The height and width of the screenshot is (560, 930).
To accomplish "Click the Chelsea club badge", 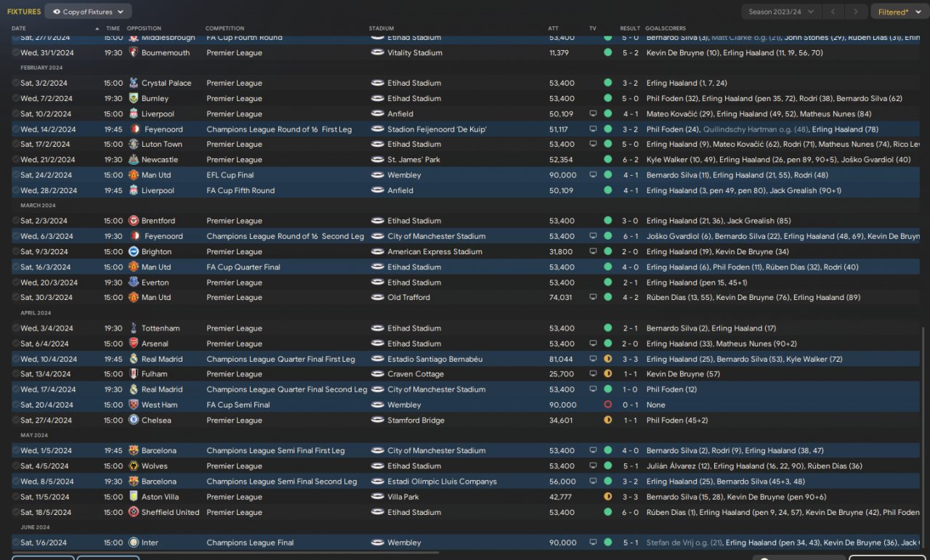I will (x=134, y=420).
